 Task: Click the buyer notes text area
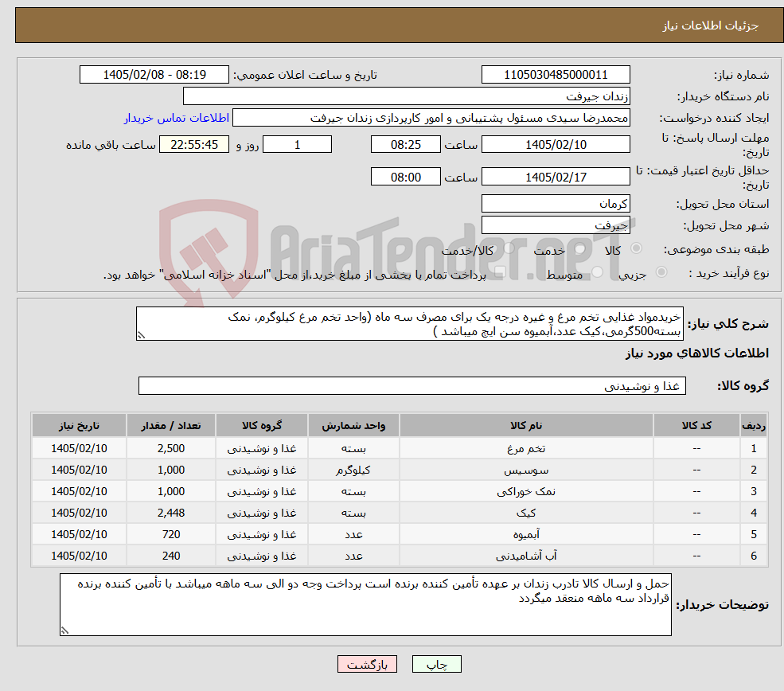click(x=365, y=604)
